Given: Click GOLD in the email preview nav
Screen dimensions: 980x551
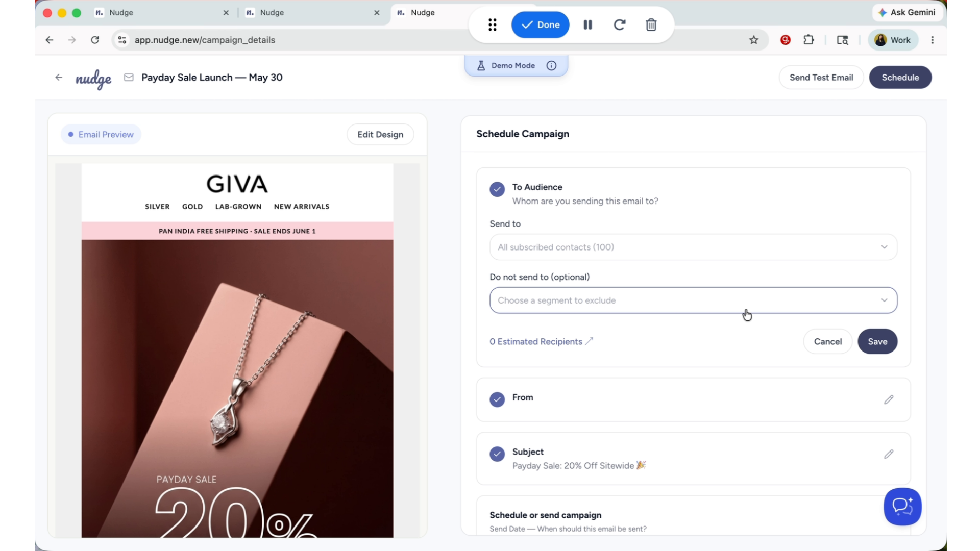Looking at the screenshot, I should pos(192,207).
